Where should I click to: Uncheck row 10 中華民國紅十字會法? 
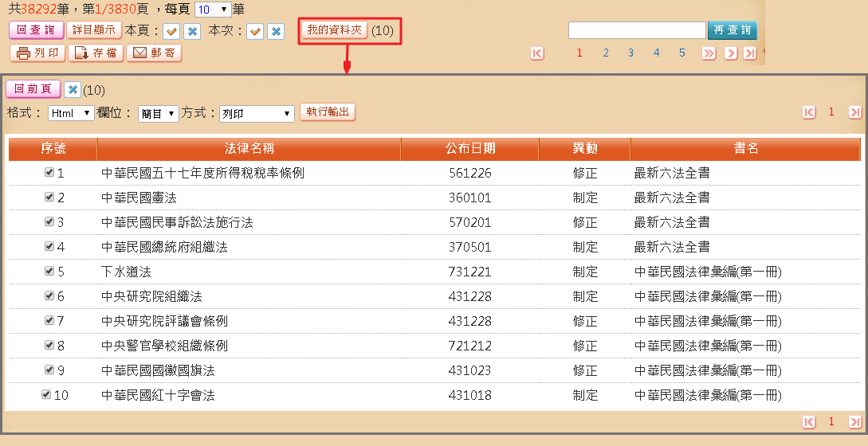tap(46, 394)
